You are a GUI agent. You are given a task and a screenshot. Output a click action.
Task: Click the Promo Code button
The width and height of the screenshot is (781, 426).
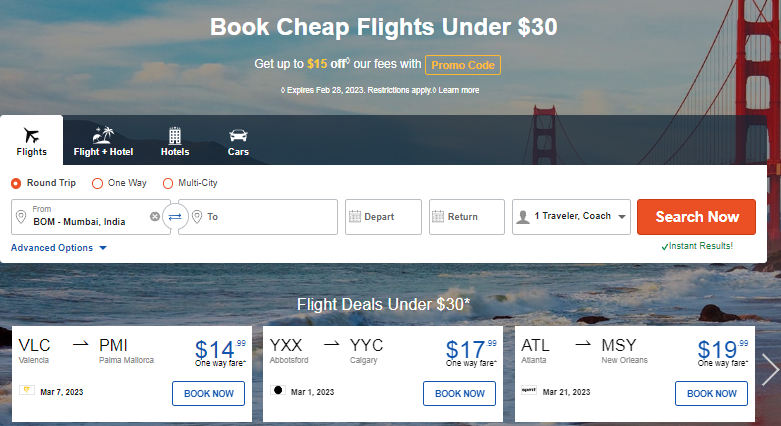pyautogui.click(x=462, y=64)
